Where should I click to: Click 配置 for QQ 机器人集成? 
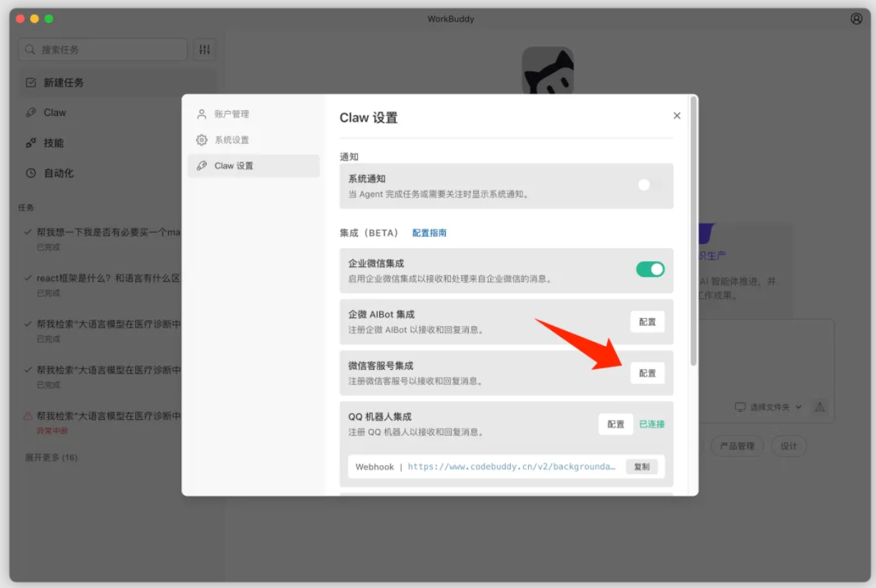[615, 424]
